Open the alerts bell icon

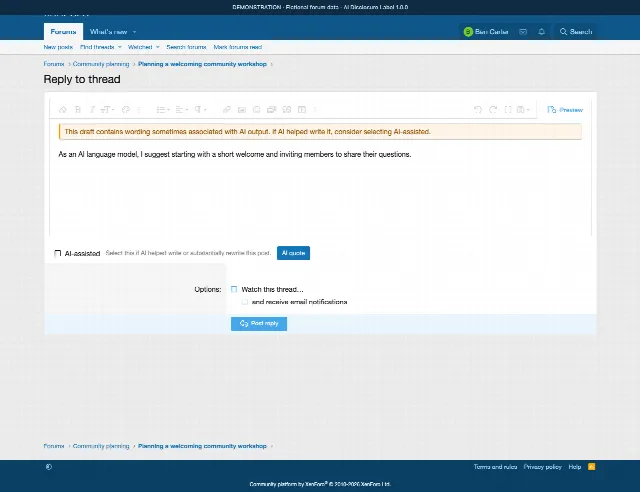click(x=542, y=31)
